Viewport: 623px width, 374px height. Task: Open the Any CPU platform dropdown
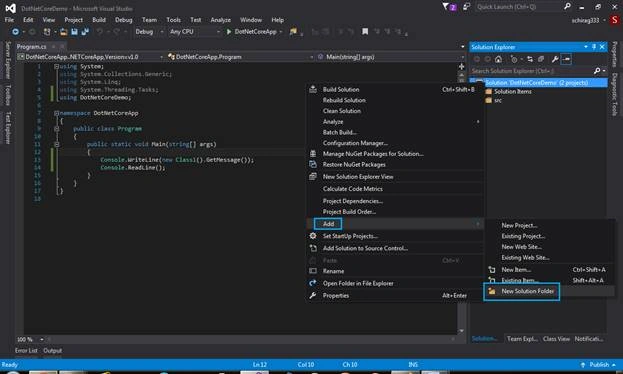[194, 31]
